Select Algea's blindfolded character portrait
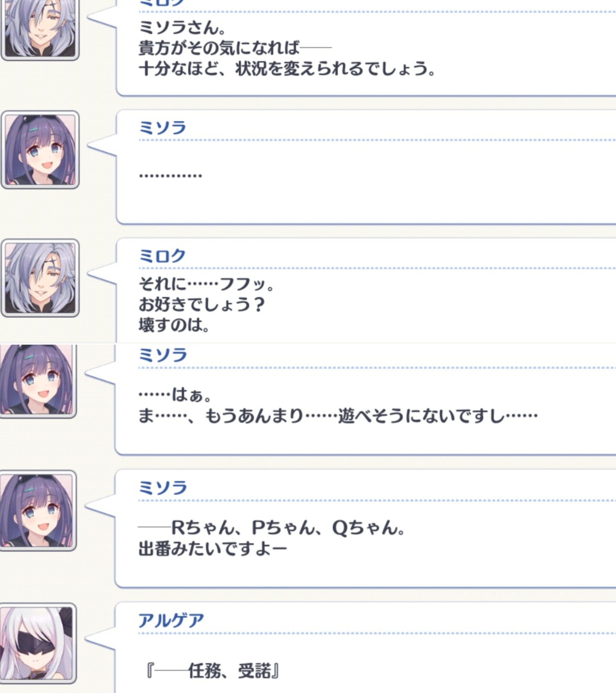 [38, 643]
